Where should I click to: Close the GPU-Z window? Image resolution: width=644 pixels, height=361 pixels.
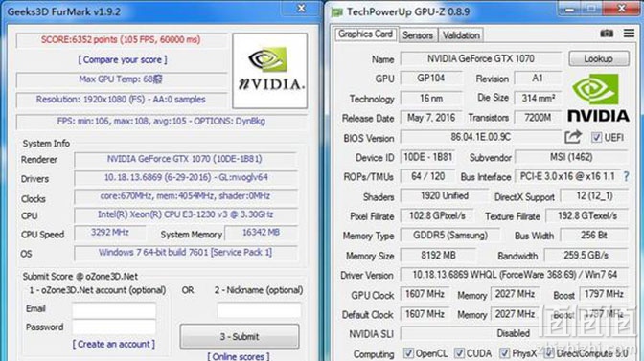(x=621, y=8)
